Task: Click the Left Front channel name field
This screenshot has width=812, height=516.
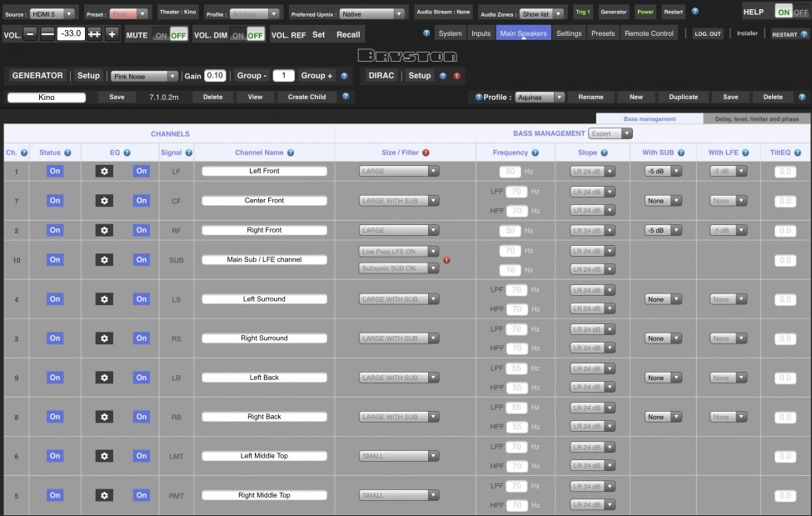Action: pos(264,171)
